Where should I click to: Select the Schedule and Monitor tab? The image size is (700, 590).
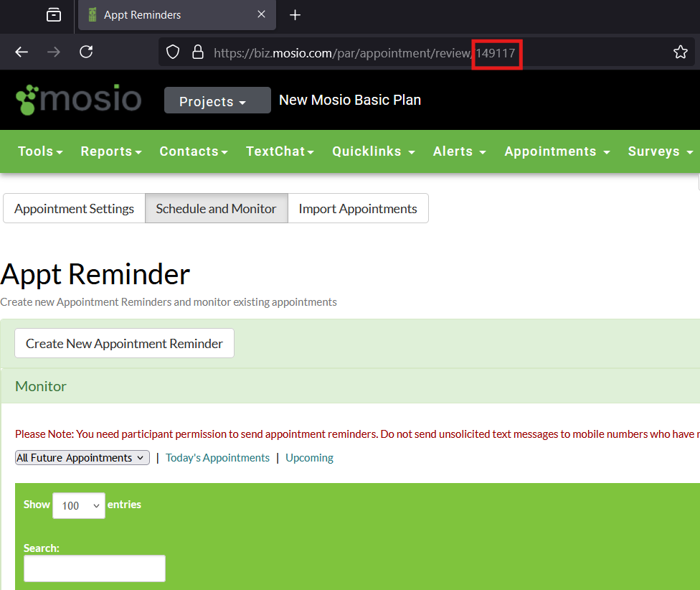pos(216,209)
